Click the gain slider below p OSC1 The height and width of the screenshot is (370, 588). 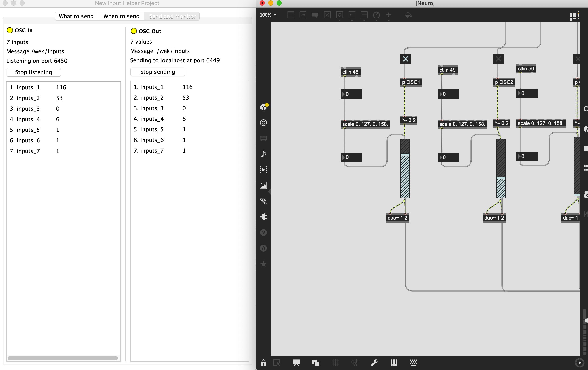point(405,168)
